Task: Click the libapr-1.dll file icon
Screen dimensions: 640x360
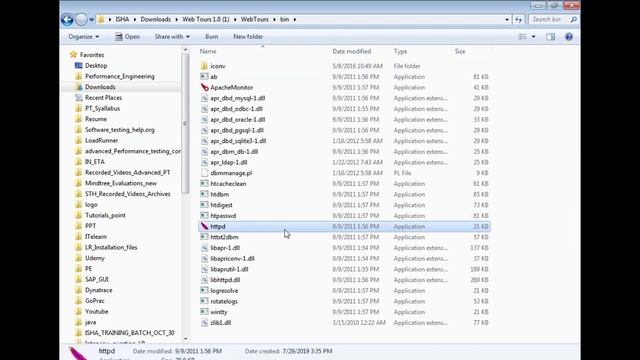Action: [x=204, y=248]
